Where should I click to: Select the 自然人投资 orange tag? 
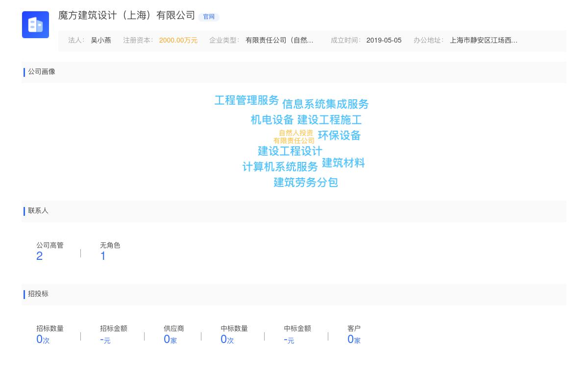click(296, 133)
